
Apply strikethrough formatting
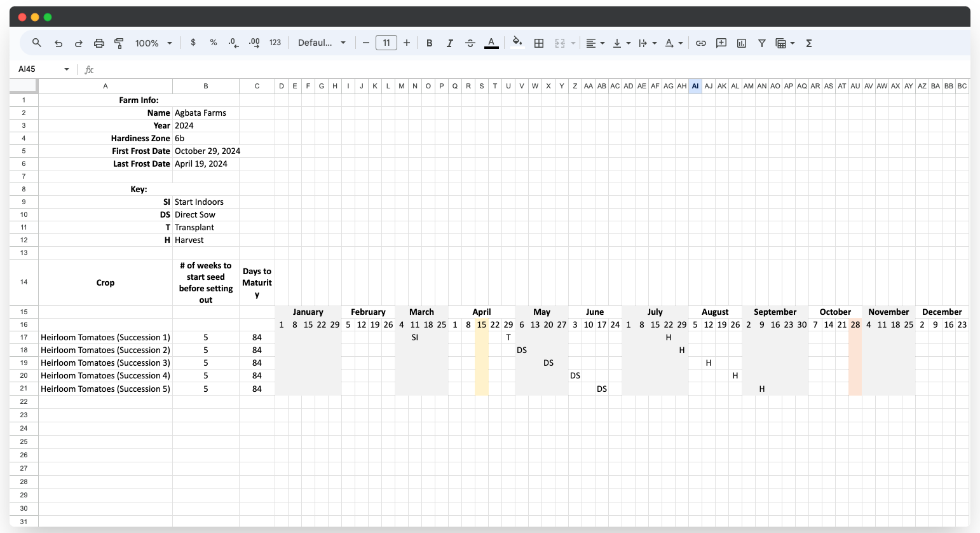(x=470, y=43)
